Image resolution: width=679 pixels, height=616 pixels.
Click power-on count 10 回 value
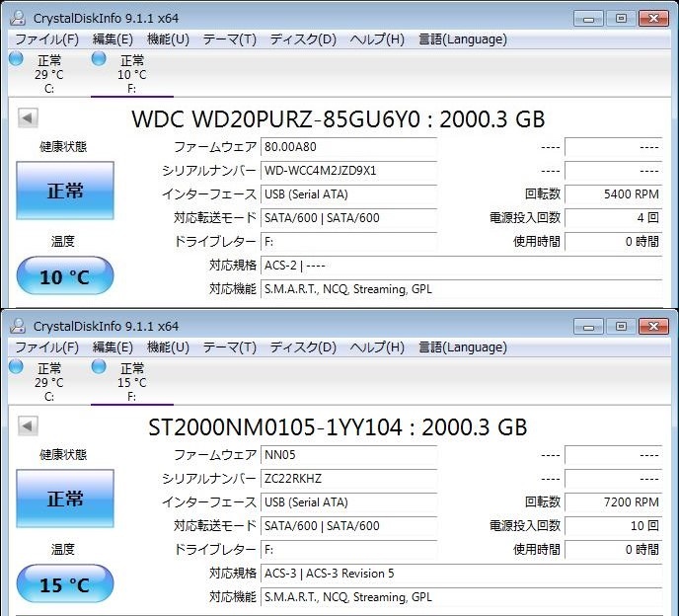click(x=614, y=526)
